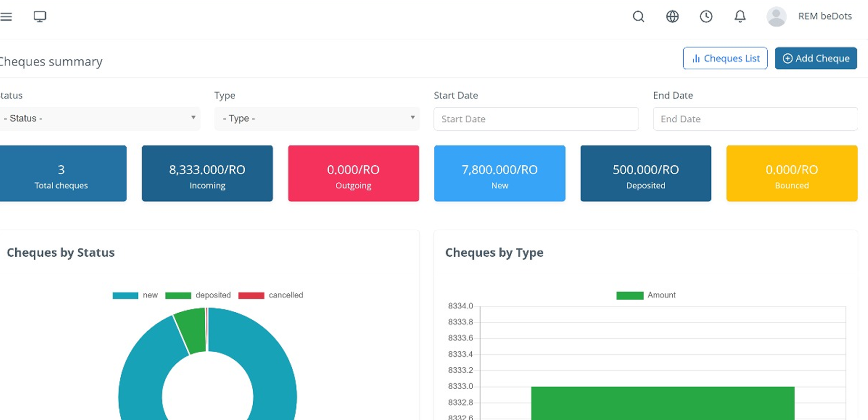Toggle Amount legend swatch in type chart
868x420 pixels.
tap(630, 295)
